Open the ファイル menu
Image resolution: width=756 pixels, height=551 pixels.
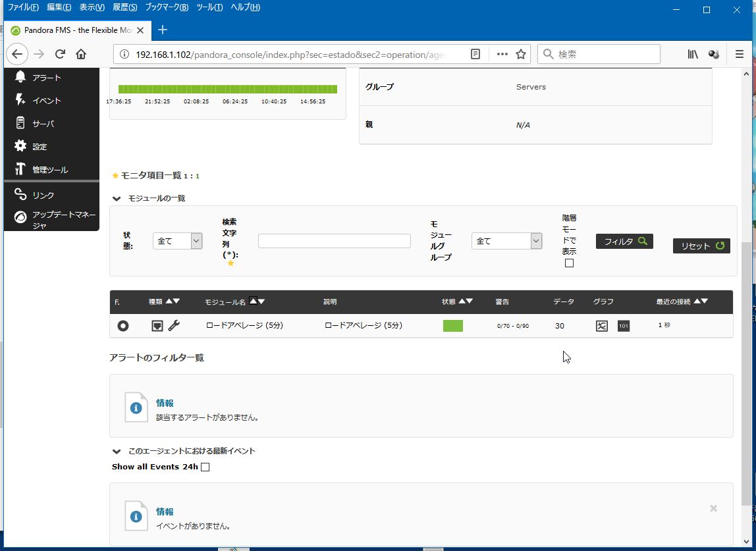pos(22,7)
